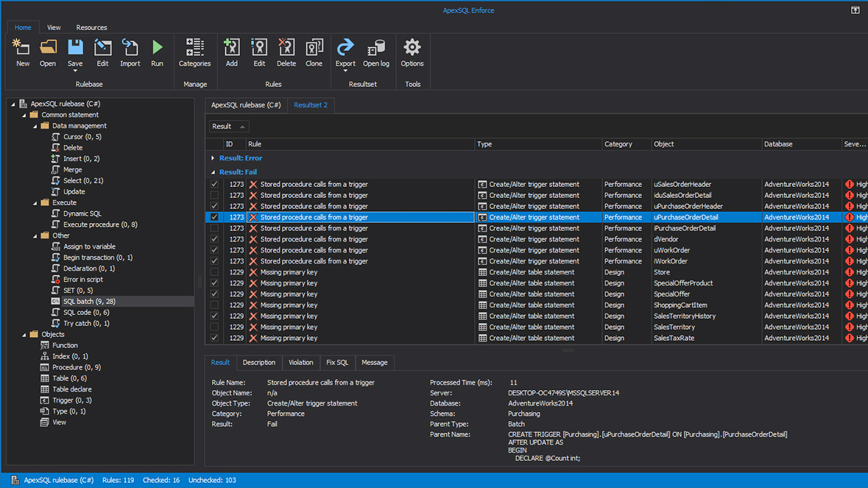
Task: Open the Violation tab
Action: click(x=300, y=362)
